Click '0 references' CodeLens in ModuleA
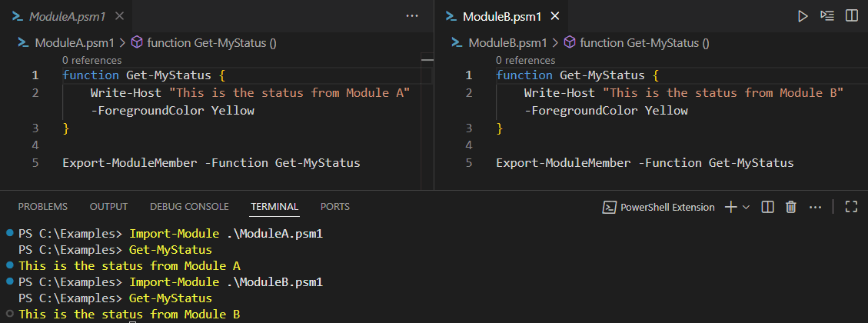The height and width of the screenshot is (323, 868). 92,60
